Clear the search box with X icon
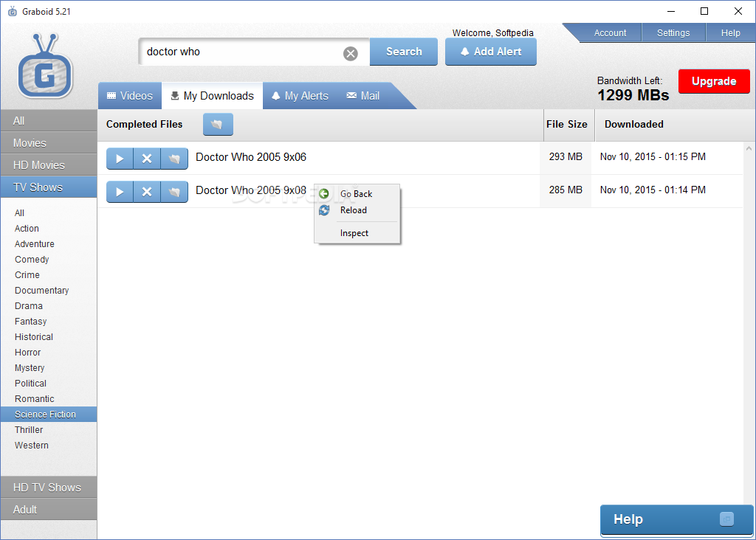 tap(351, 53)
